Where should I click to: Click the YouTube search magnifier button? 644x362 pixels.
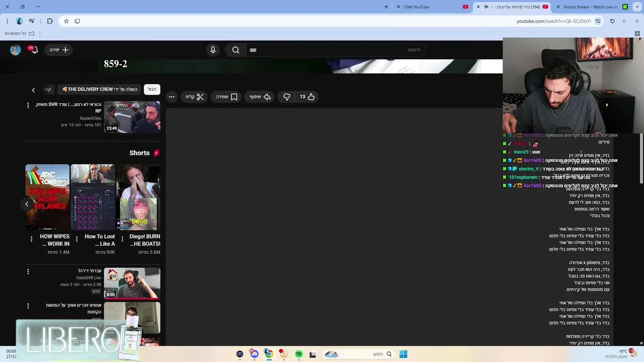point(235,50)
